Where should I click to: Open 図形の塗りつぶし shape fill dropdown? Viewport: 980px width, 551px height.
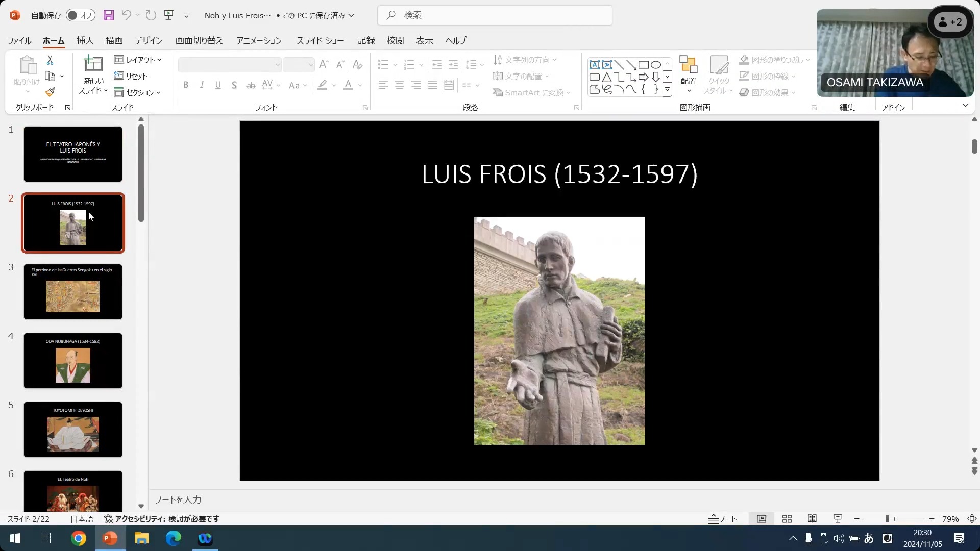(x=774, y=60)
